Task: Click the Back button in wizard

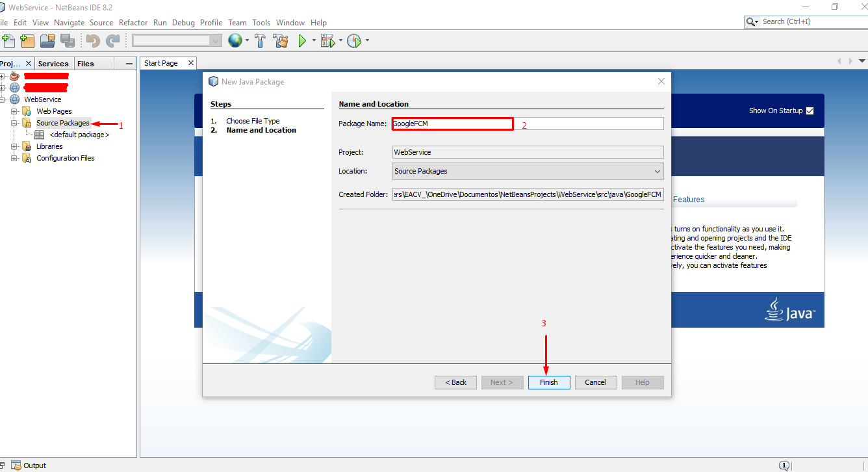Action: [x=455, y=382]
